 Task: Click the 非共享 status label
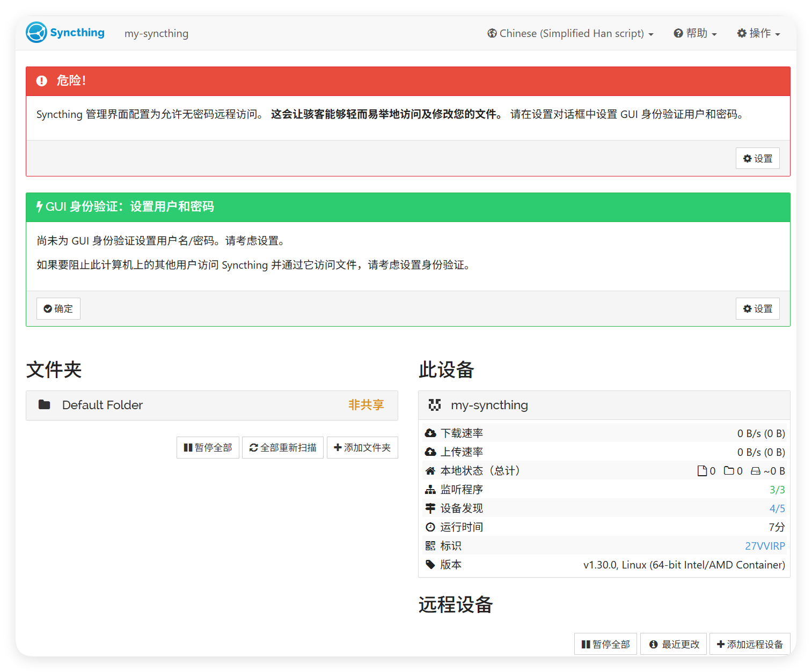[x=366, y=405]
